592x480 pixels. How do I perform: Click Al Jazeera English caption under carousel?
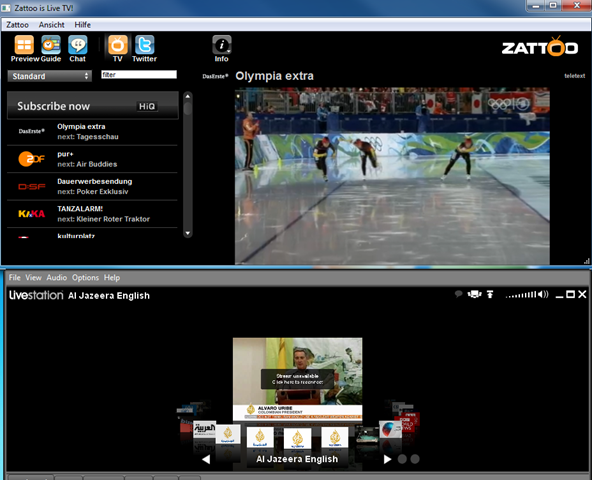297,459
